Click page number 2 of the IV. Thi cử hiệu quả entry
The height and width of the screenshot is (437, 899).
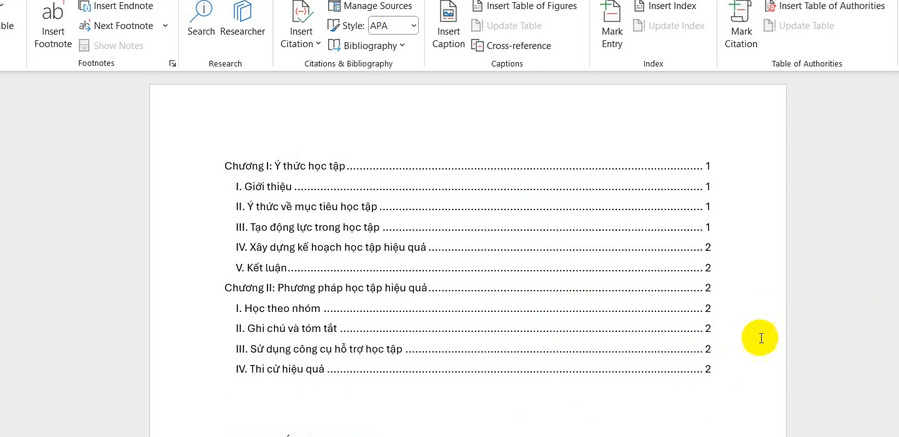click(x=708, y=369)
